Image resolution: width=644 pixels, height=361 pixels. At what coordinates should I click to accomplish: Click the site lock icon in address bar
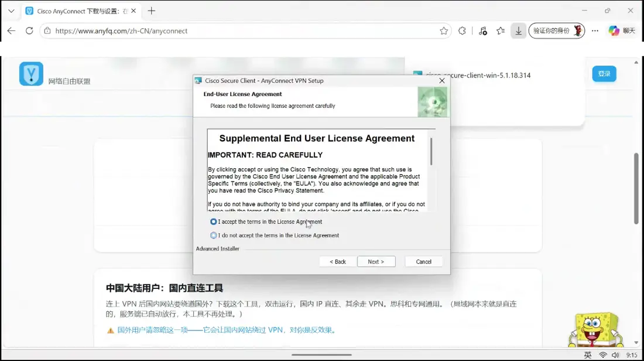coord(47,31)
